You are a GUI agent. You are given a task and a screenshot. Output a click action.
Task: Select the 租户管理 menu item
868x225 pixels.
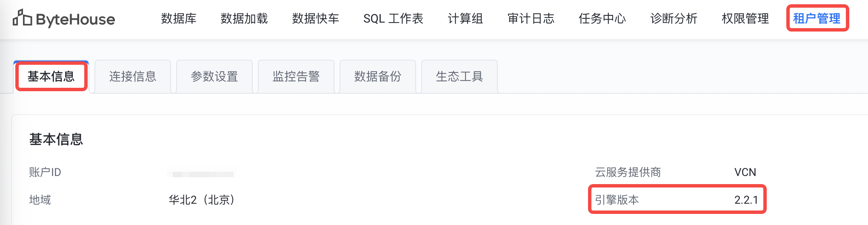[817, 19]
